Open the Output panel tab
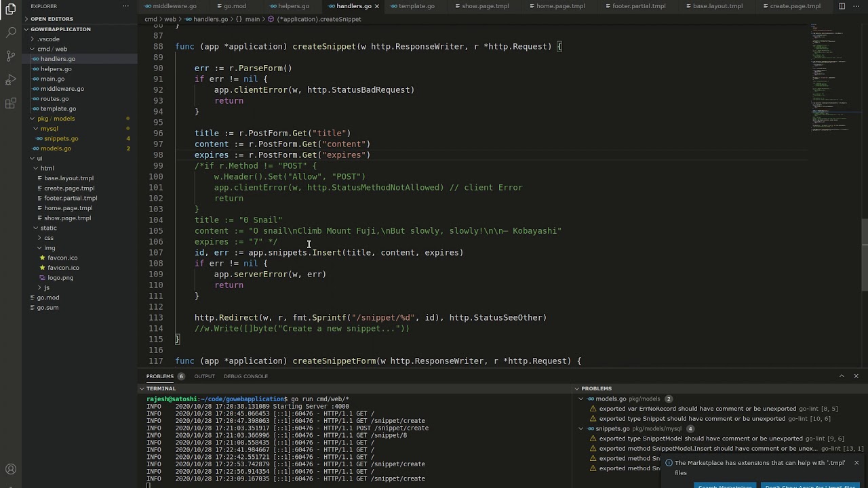This screenshot has height=488, width=868. click(204, 376)
